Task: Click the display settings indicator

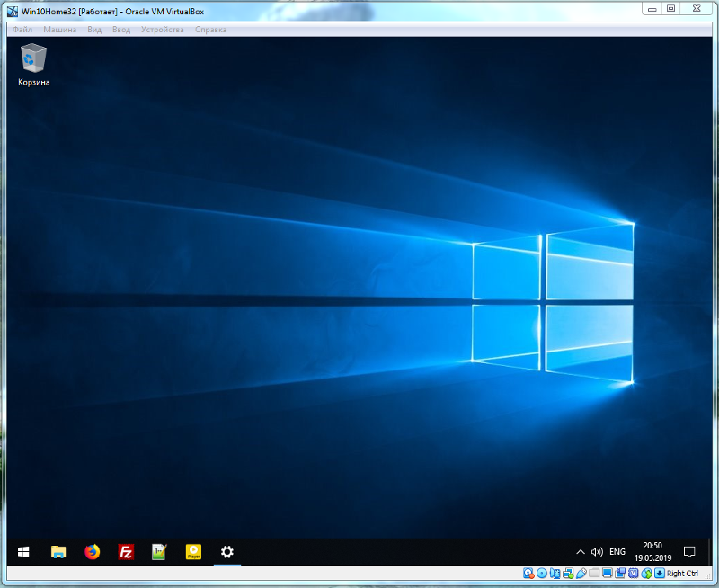Action: 608,573
